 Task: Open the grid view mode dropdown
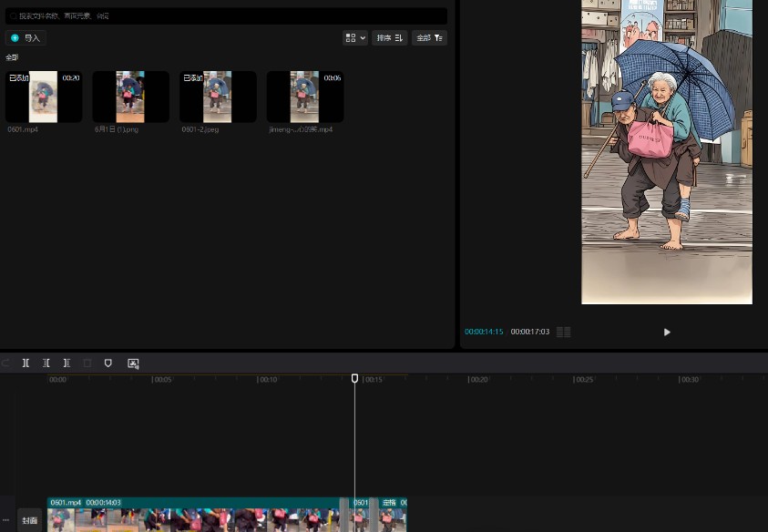click(354, 37)
